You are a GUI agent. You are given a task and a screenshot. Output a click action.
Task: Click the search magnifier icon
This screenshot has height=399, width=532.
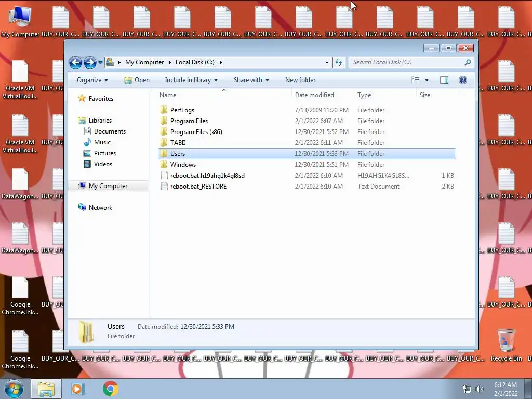468,62
